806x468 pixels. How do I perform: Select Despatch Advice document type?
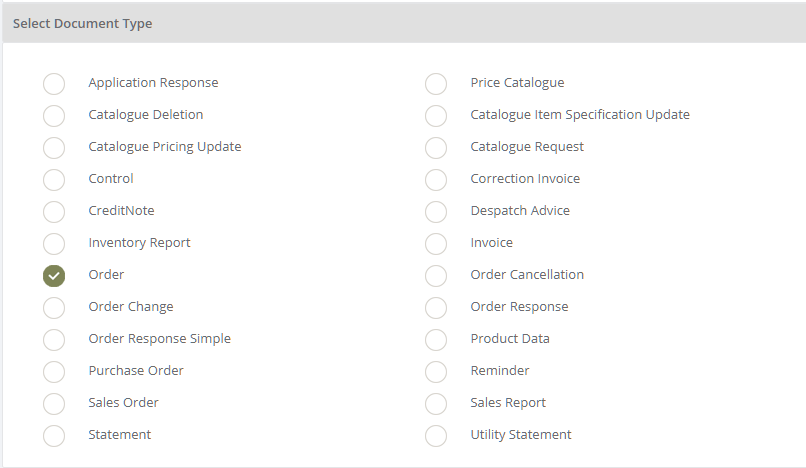coord(436,212)
